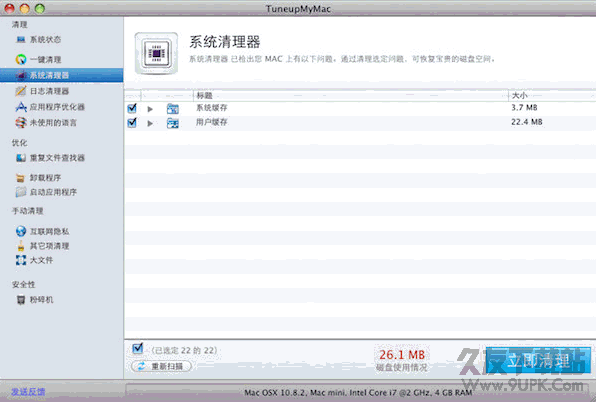The height and width of the screenshot is (402, 596).
Task: Click the 系统缓存 row title
Action: (212, 108)
